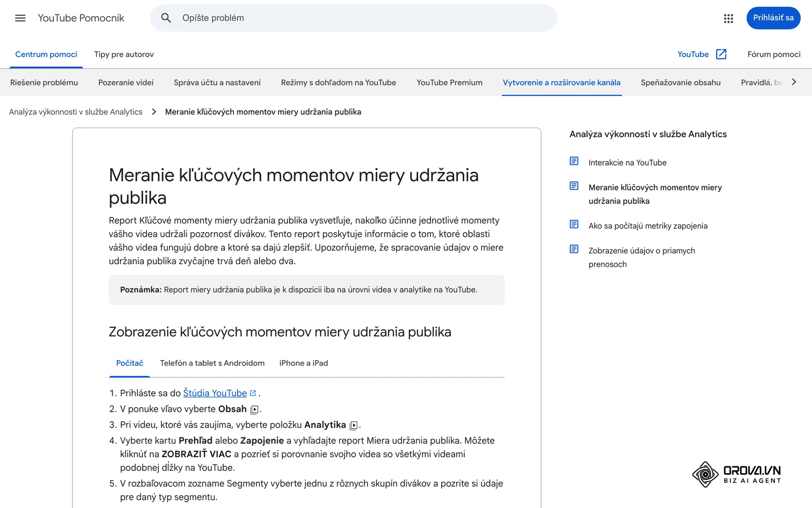Go to Analýza výkonnosti v službe Analytics breadcrumb
Screen dimensions: 812x508
pos(76,112)
